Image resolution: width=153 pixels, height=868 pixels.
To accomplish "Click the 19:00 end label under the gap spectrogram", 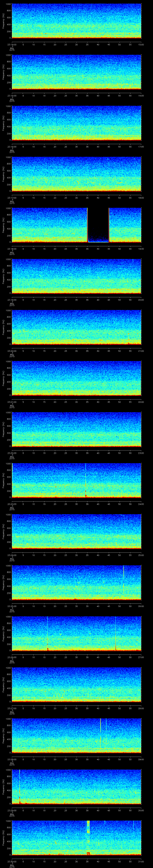I will point(141,249).
